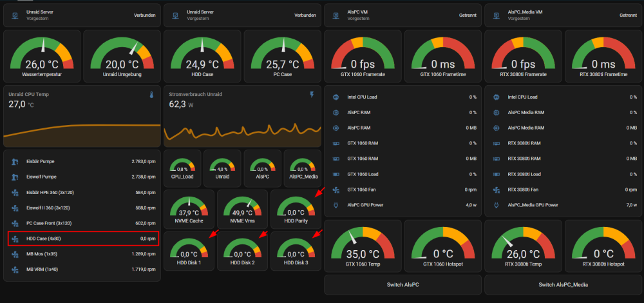The width and height of the screenshot is (644, 303).
Task: Open the RTX 3080ti Hotspot gauge
Action: (603, 246)
